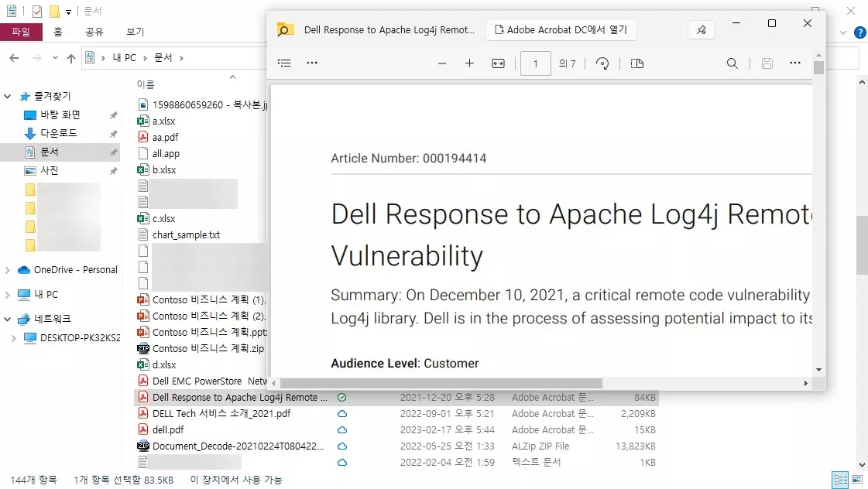This screenshot has width=868, height=489.
Task: Click cloud status icon for dell.pdf
Action: pyautogui.click(x=342, y=430)
